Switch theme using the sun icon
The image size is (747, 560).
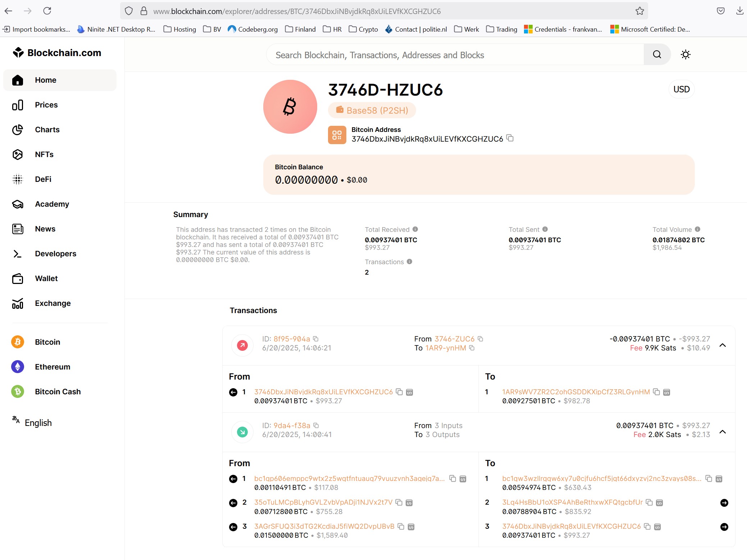tap(685, 54)
